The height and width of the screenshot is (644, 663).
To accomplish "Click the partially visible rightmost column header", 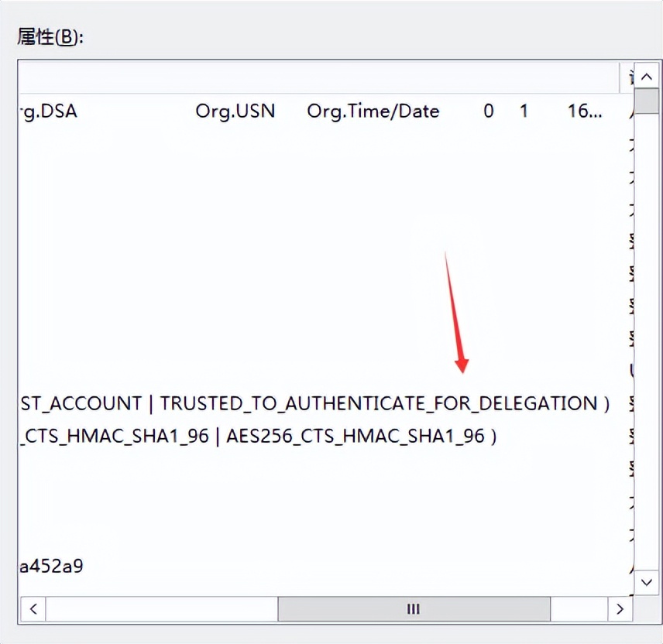I will coord(627,77).
